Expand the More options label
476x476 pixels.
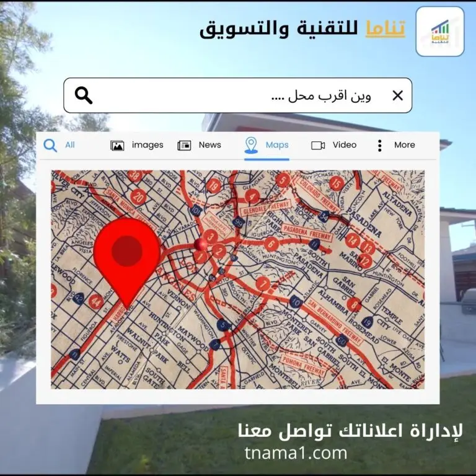[405, 145]
